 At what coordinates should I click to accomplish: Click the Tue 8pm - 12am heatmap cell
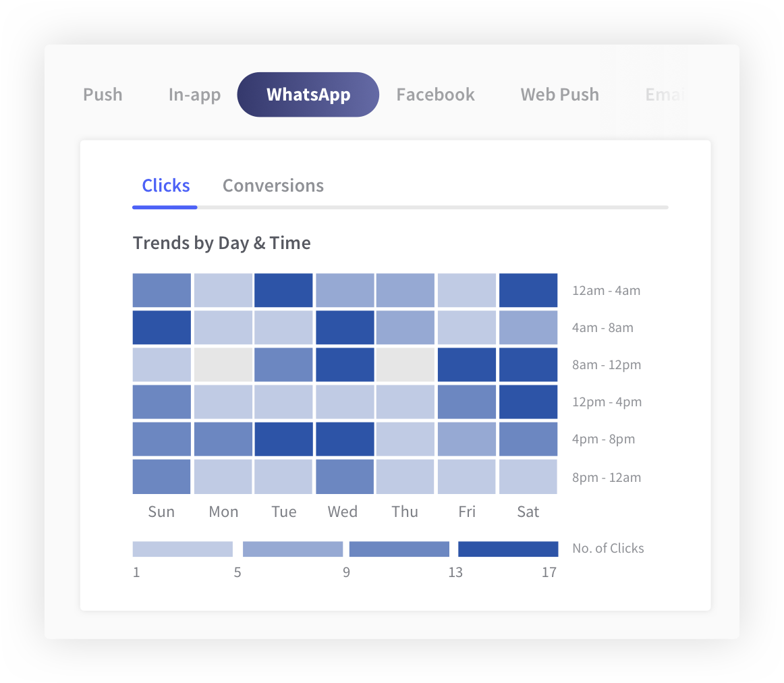coord(283,476)
